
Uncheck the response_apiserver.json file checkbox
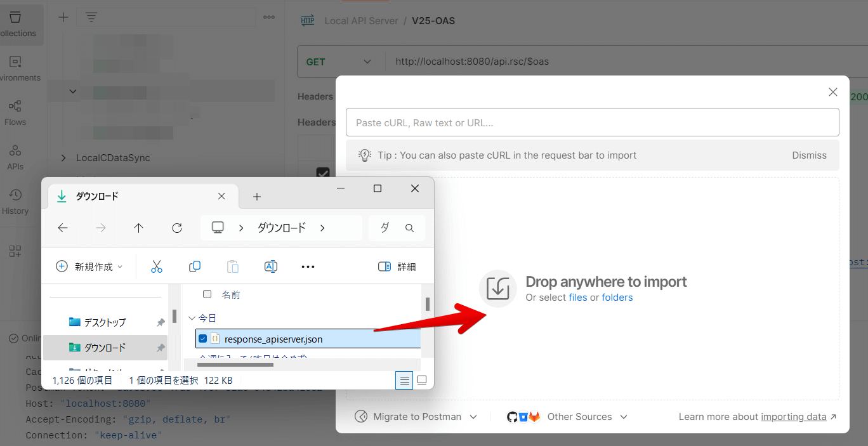203,339
